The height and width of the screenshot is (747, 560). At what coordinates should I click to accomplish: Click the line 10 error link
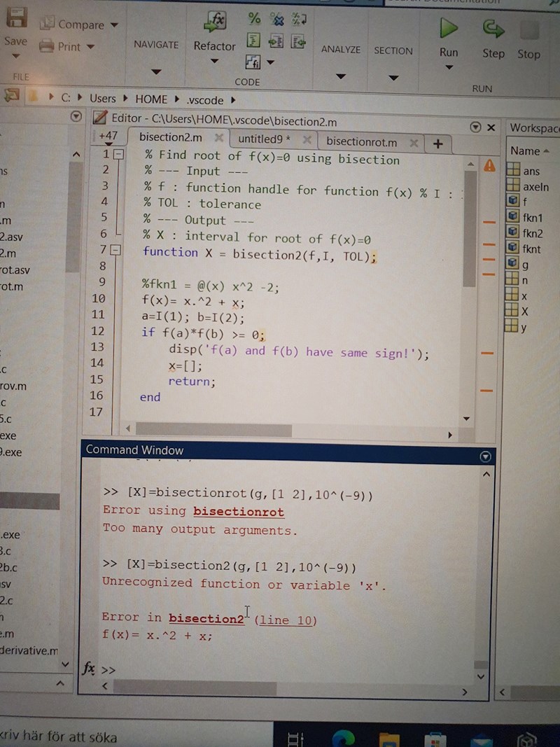(286, 620)
